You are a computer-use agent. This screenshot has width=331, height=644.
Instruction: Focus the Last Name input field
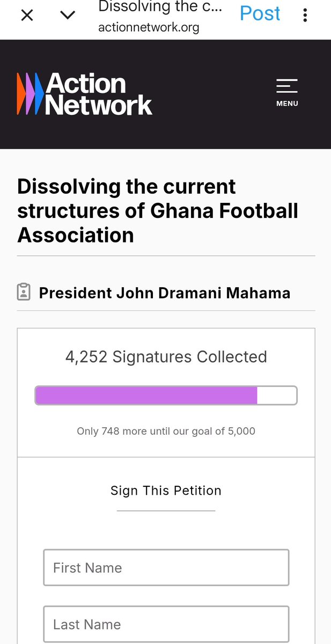coord(166,624)
